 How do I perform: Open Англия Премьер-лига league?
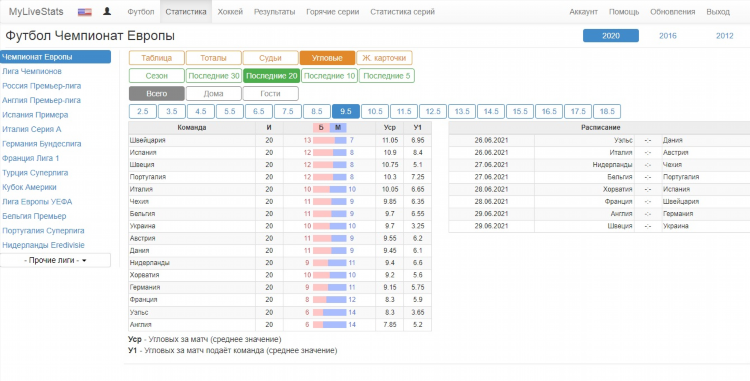coord(41,100)
